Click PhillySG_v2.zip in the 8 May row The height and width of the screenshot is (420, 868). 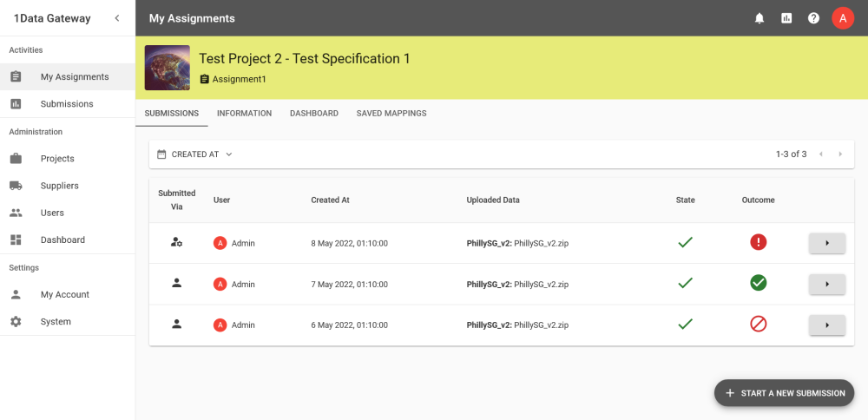(x=542, y=244)
